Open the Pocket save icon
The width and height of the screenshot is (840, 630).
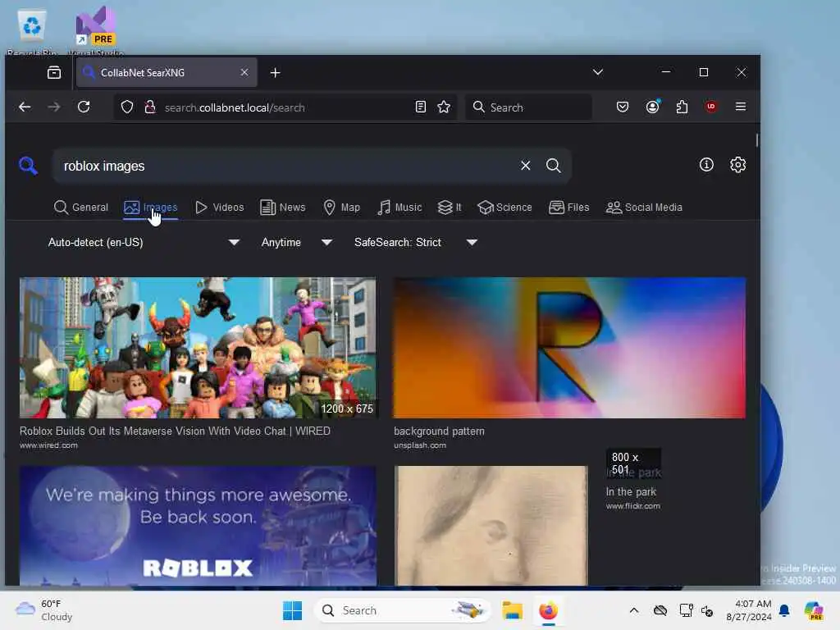coord(623,107)
